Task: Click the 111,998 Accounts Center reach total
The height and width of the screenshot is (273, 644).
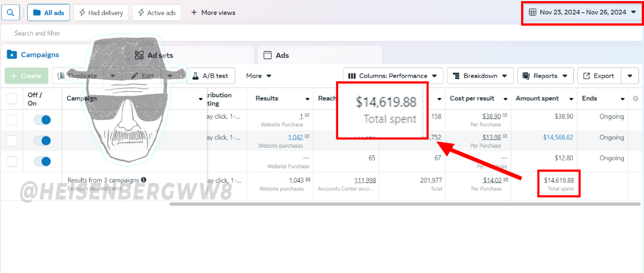Action: click(365, 180)
